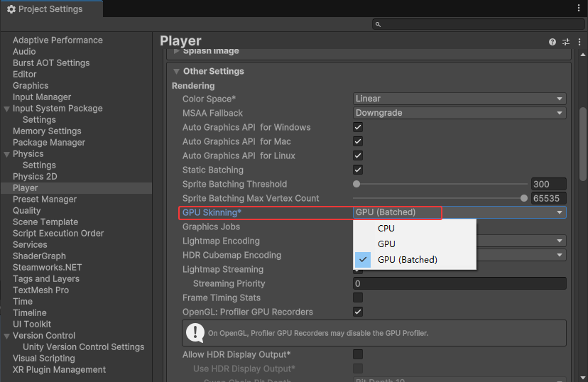Disable the Static Batching checkbox
Viewport: 588px width, 382px height.
358,170
